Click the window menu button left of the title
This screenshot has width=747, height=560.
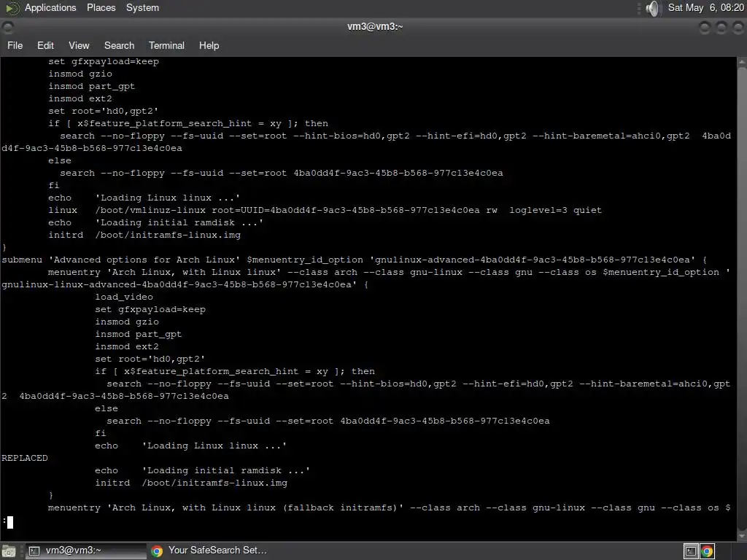7,27
